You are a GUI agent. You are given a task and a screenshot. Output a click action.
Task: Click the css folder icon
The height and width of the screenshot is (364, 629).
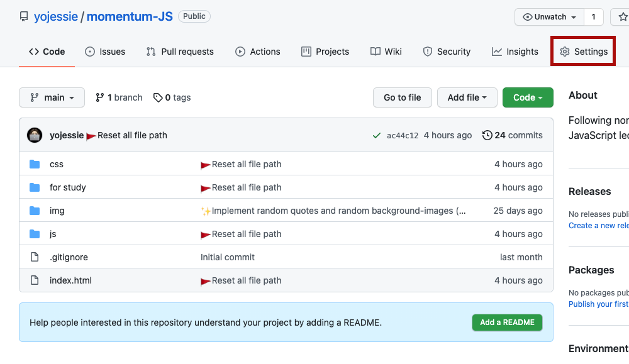(35, 164)
